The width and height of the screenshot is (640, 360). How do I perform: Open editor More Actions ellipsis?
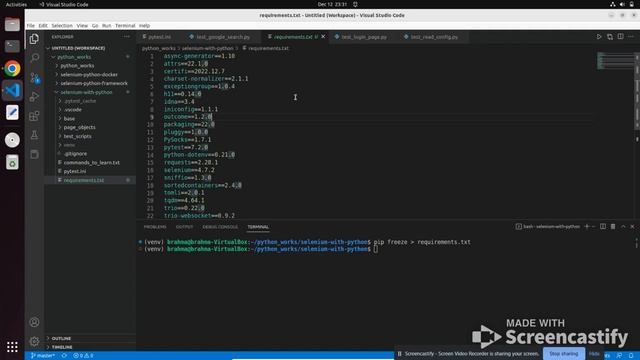[x=631, y=37]
